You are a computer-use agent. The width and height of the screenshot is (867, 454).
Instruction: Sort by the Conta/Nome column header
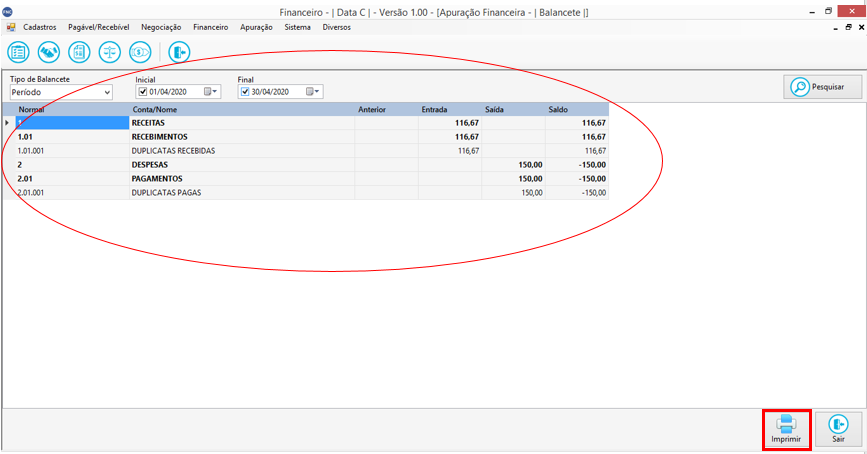pyautogui.click(x=242, y=109)
